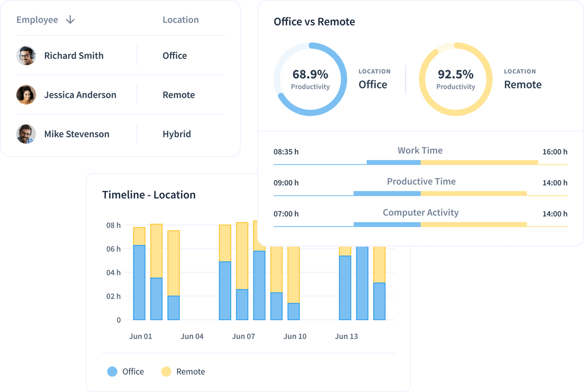Expand the Location column header

pyautogui.click(x=181, y=19)
